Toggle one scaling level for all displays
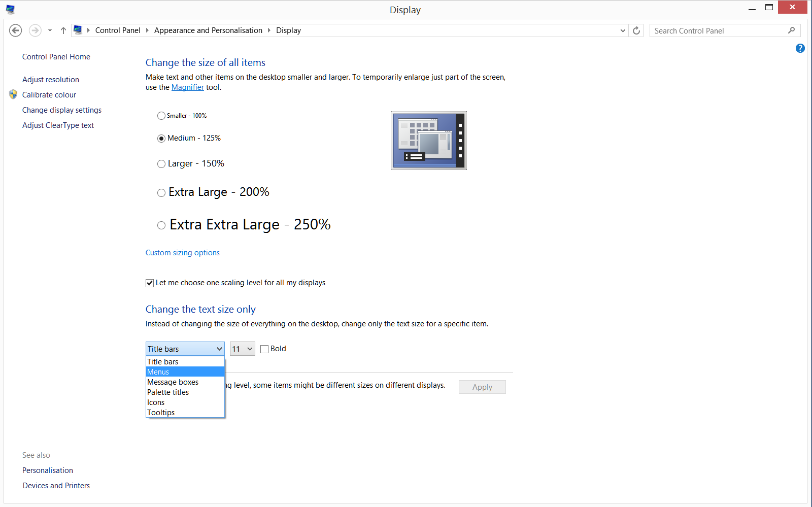Image resolution: width=812 pixels, height=507 pixels. click(150, 283)
